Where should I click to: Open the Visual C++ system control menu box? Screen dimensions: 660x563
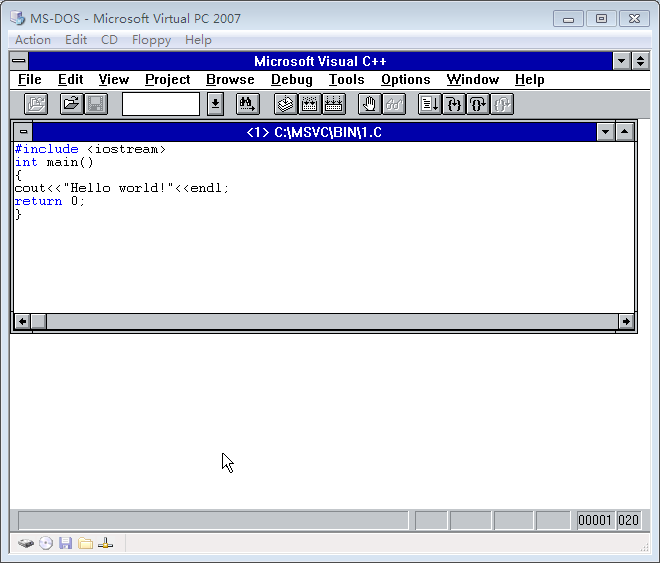19,61
